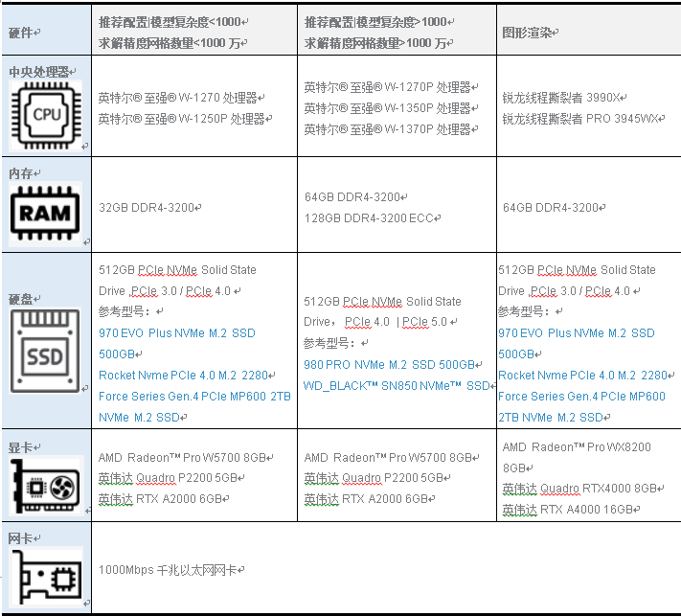Open Rocket Nvme PCIe 4.0 link in first column
681x616 pixels.
pyautogui.click(x=183, y=375)
